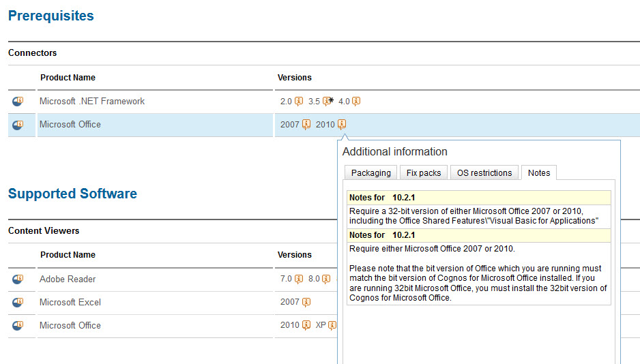
Task: Click the Supported Software heading
Action: [x=72, y=194]
